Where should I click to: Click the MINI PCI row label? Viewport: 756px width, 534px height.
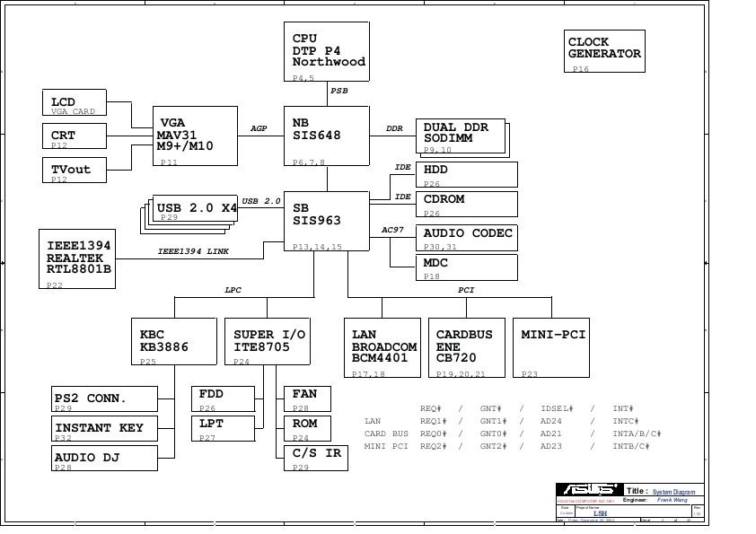click(x=386, y=446)
